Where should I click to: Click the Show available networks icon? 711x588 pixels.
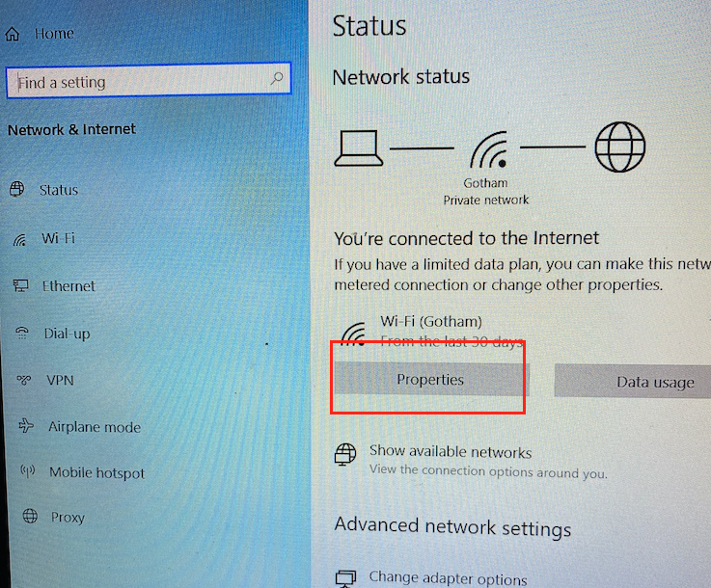coord(345,454)
